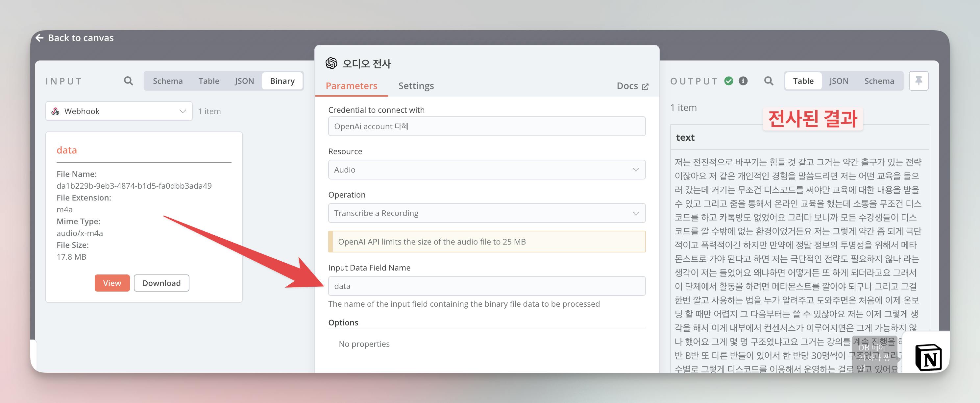Click the Webhook node icon
This screenshot has width=980, height=403.
click(x=56, y=111)
